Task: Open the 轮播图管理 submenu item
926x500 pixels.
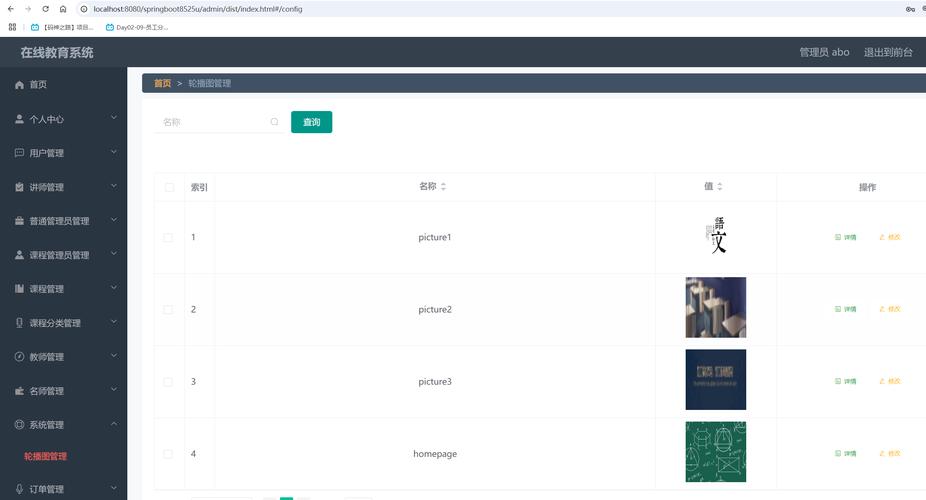Action: (46, 456)
